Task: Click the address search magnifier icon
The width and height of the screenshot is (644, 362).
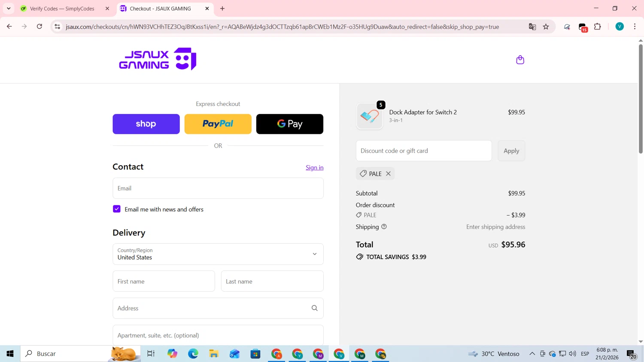Action: click(x=314, y=308)
